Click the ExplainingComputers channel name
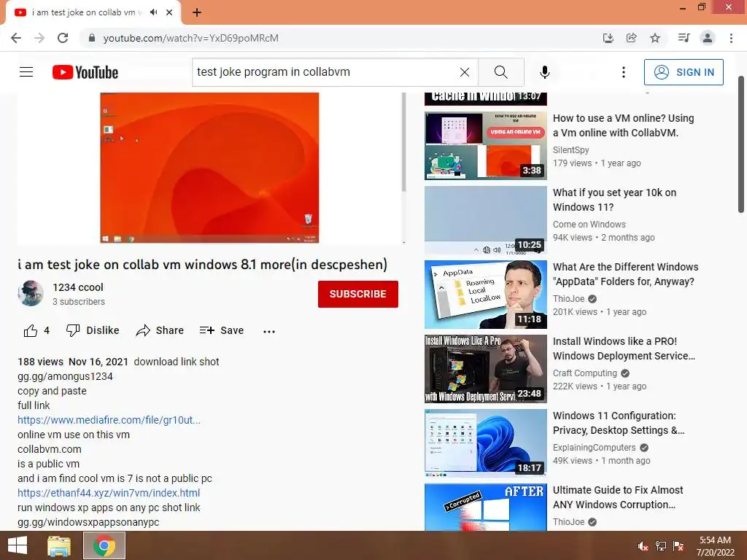This screenshot has width=747, height=560. (x=594, y=447)
